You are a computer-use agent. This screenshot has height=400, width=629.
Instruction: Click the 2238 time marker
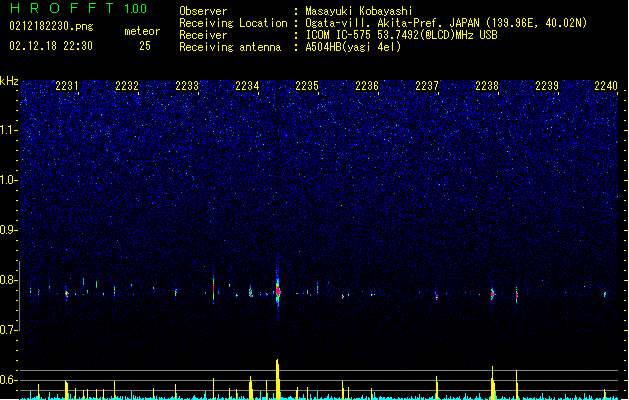click(x=487, y=86)
